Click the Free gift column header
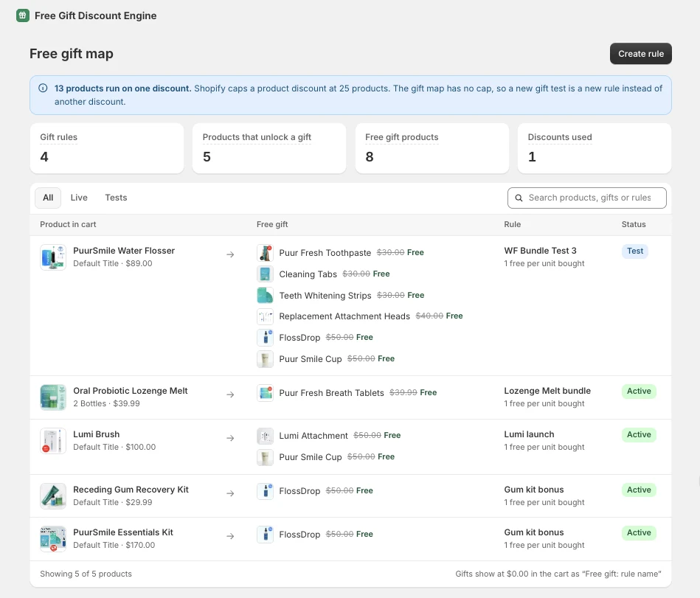 point(272,224)
